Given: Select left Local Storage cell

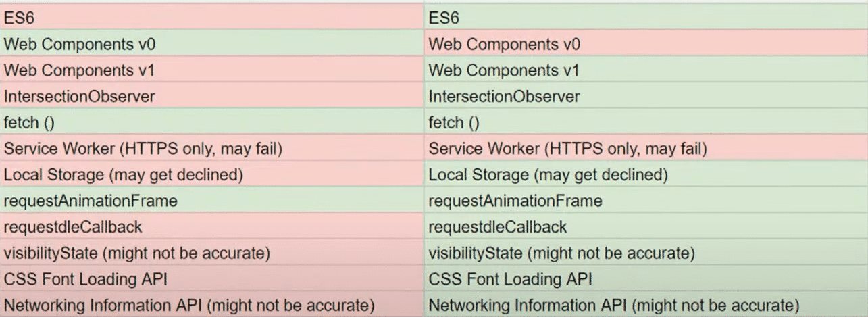Looking at the screenshot, I should (211, 175).
